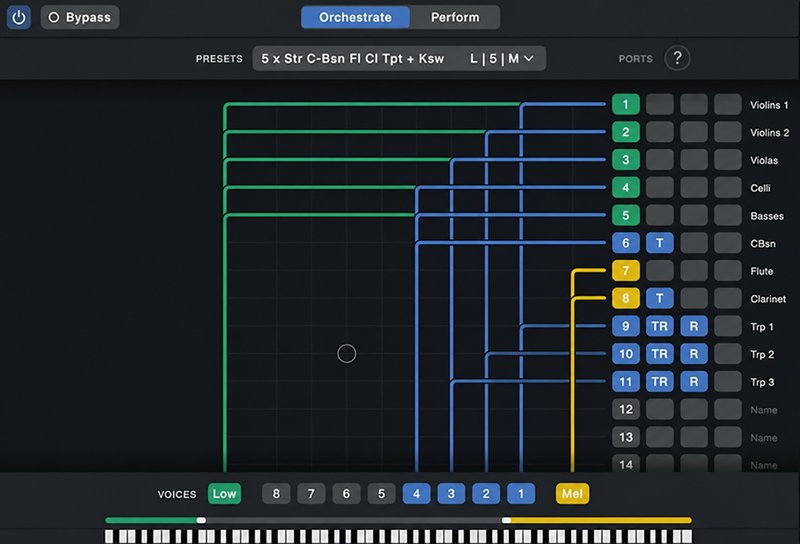
Task: Select voice 5 button
Action: [x=381, y=493]
